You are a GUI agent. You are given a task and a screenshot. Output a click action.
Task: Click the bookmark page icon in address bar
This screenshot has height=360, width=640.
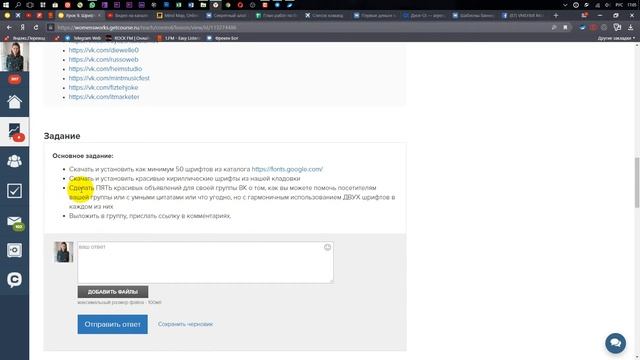(565, 27)
